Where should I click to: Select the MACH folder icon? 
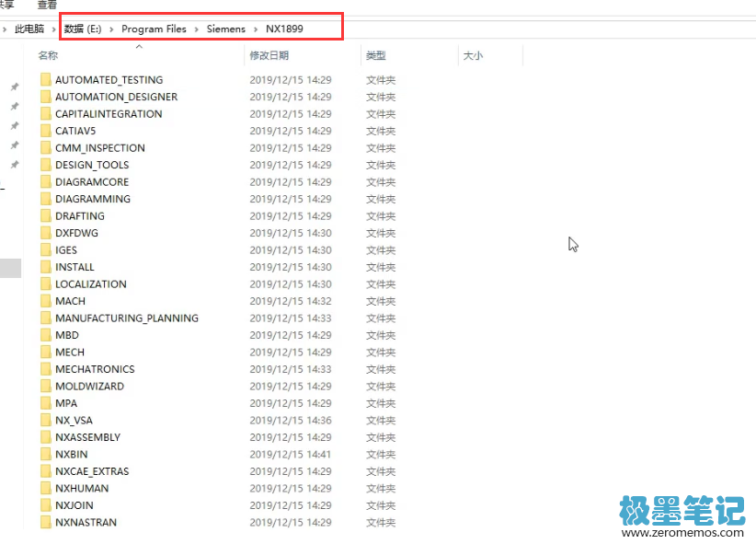coord(46,301)
